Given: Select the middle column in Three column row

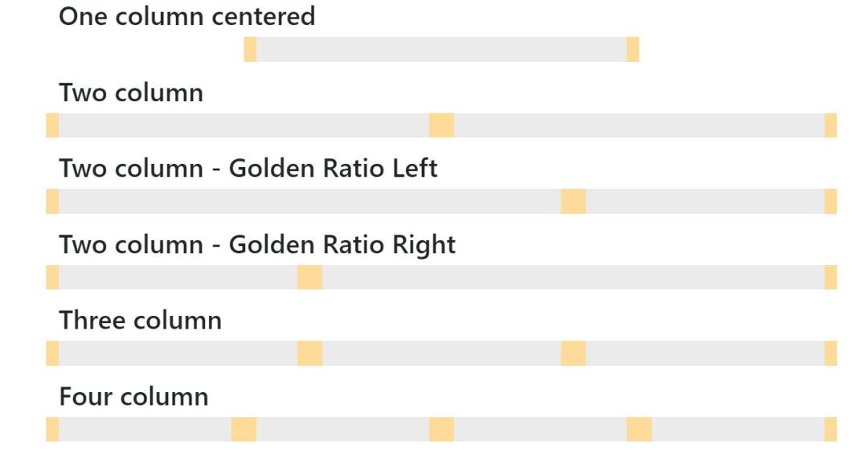Looking at the screenshot, I should pyautogui.click(x=441, y=353).
